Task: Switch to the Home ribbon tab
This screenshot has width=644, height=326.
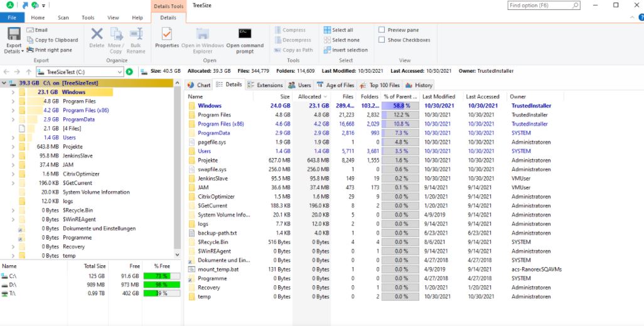Action: pos(38,18)
